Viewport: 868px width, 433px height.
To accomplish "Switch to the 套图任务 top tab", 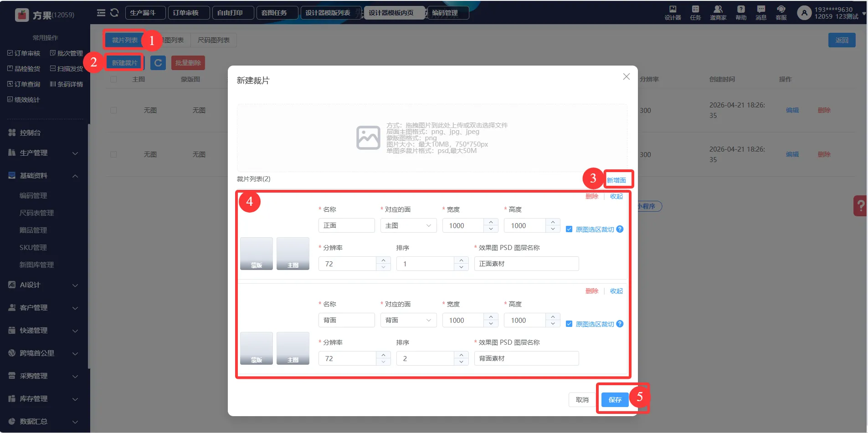I will (277, 13).
